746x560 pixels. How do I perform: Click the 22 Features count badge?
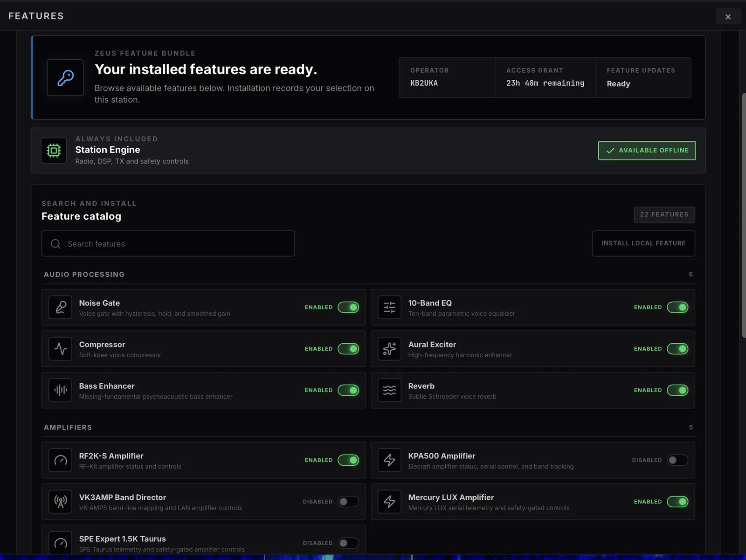(x=664, y=214)
